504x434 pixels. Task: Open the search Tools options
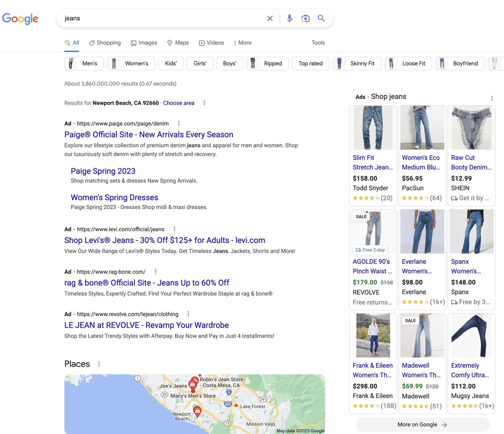click(318, 43)
